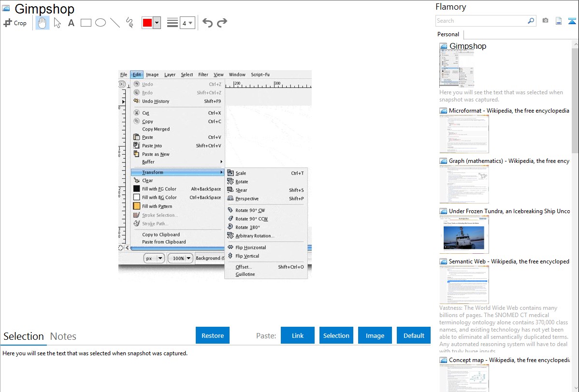The width and height of the screenshot is (579, 392).
Task: Open the Under Frozen Tundra snapshot thumbnail
Action: point(464,234)
